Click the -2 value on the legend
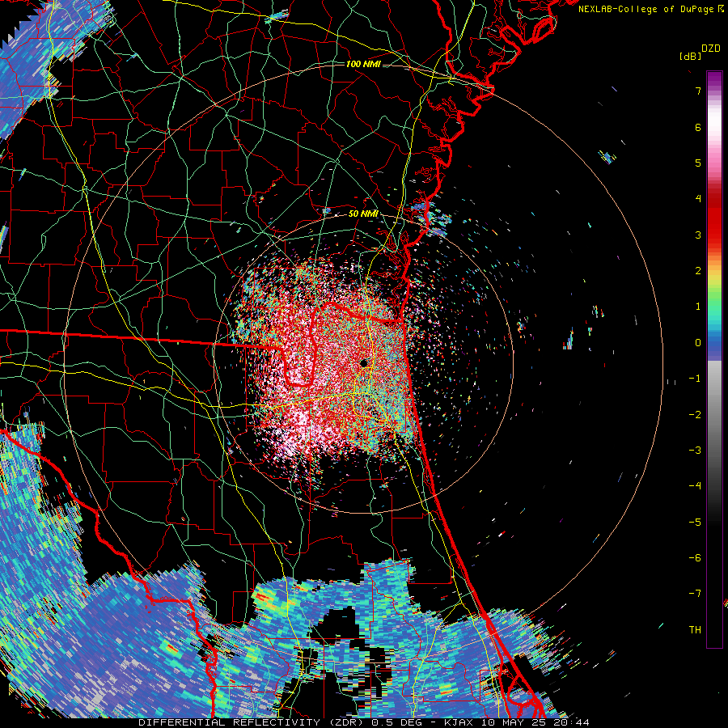 [x=695, y=415]
